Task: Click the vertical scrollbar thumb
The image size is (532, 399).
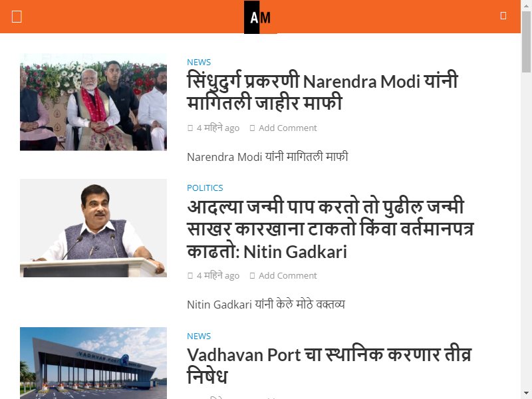Action: [x=526, y=41]
